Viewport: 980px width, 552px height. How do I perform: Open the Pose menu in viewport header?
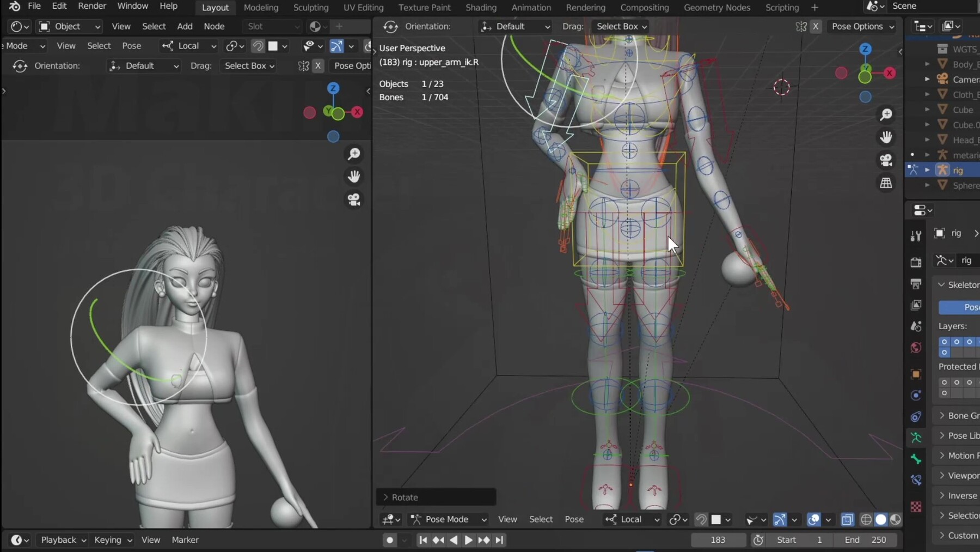click(574, 519)
